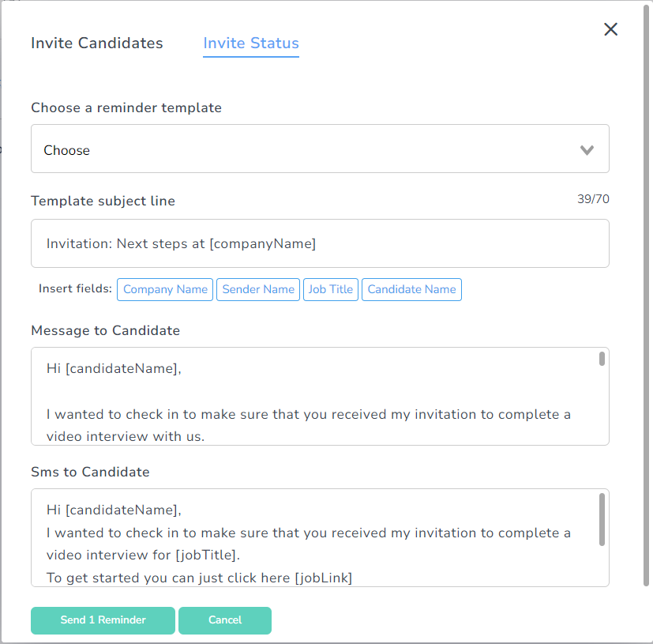
Task: Click the Message to Candidate scrollbar thumb
Action: pos(602,359)
